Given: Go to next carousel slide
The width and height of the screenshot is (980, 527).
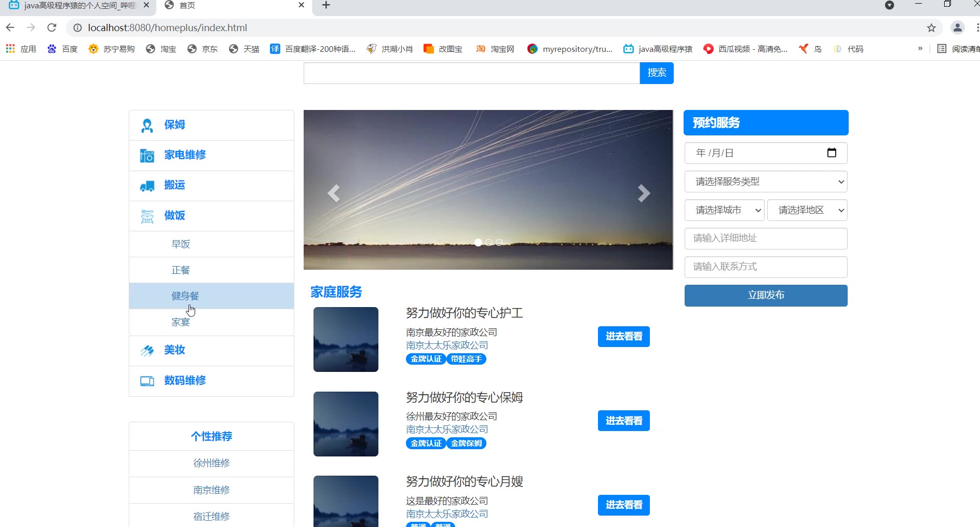Looking at the screenshot, I should [644, 193].
